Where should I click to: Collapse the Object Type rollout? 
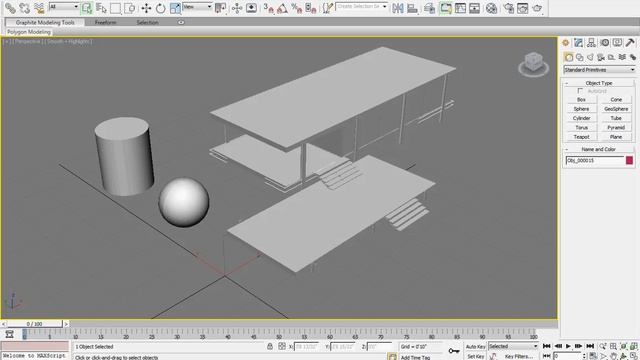click(599, 83)
